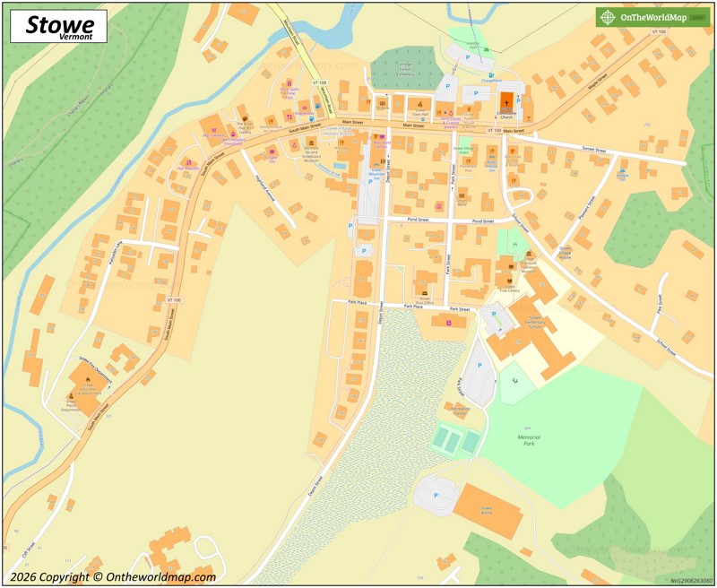Image resolution: width=717 pixels, height=588 pixels.
Task: Click the Stowe Fire Department flame icon
Action: point(87,379)
